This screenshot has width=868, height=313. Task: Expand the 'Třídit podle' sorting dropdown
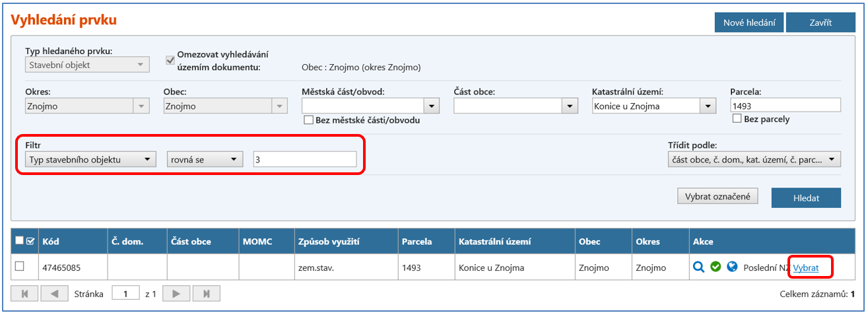tap(832, 159)
